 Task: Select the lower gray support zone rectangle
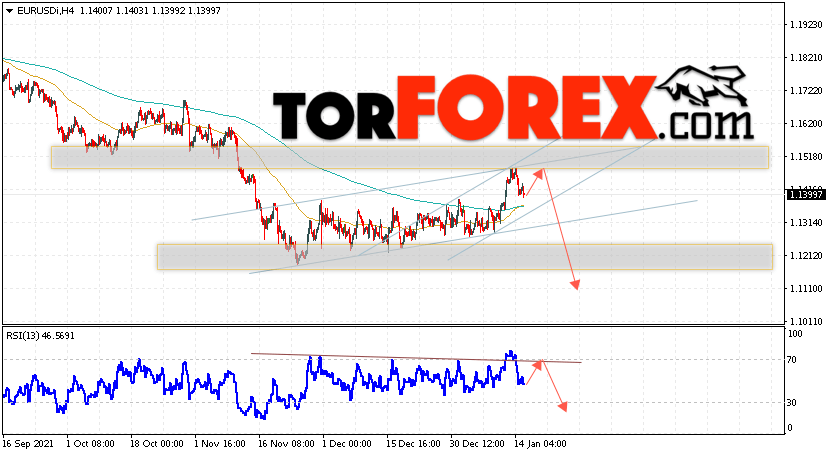465,257
